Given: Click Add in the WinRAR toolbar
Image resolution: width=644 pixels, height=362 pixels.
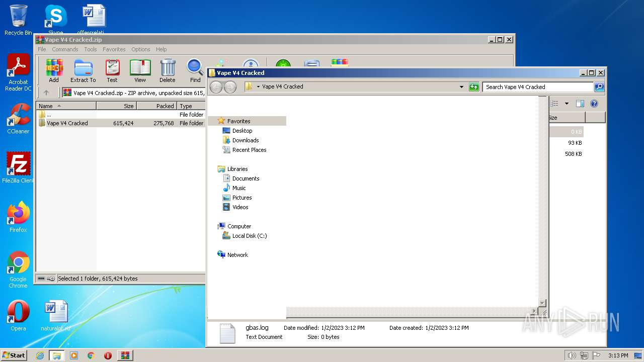Looking at the screenshot, I should 54,70.
